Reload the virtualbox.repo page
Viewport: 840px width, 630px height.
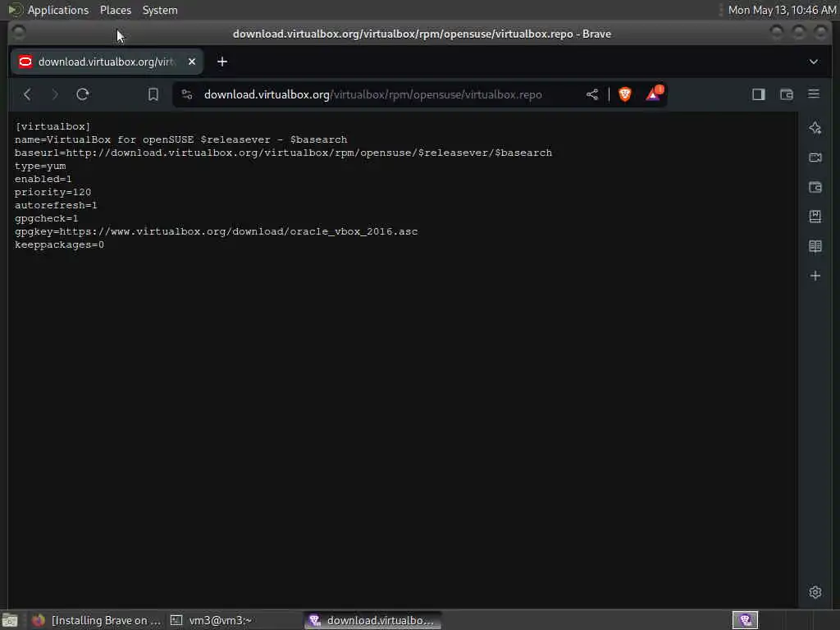point(83,95)
